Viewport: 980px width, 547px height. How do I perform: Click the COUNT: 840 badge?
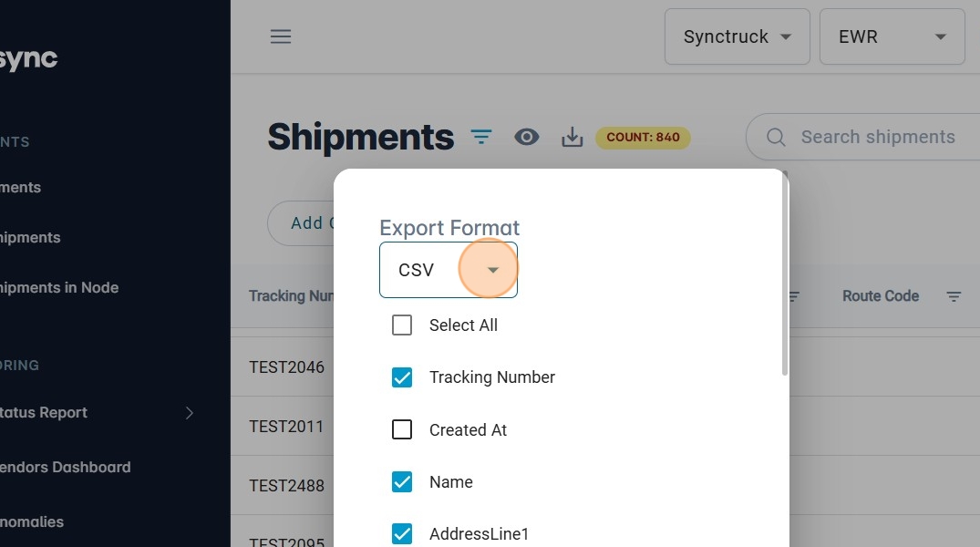click(x=643, y=138)
